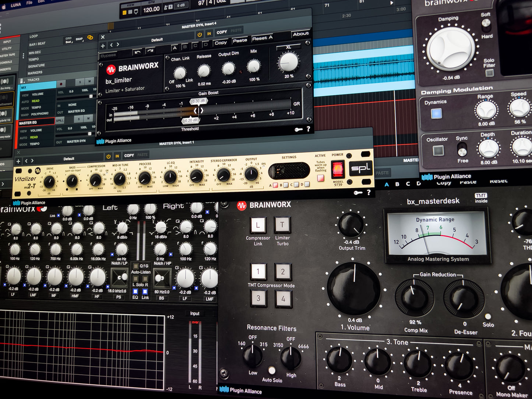Click the yellow link icon next to SNAP
Image resolution: width=532 pixels, height=399 pixels.
(90, 38)
